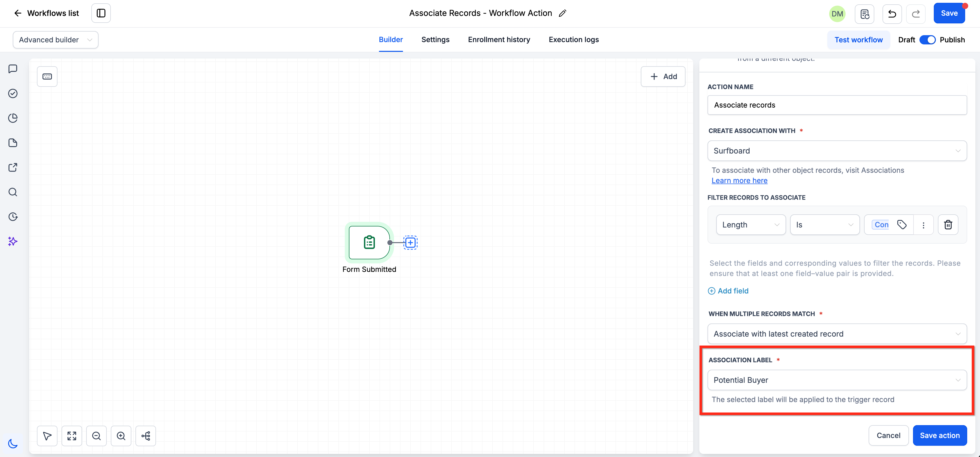Edit workflow name with pencil icon

(563, 13)
